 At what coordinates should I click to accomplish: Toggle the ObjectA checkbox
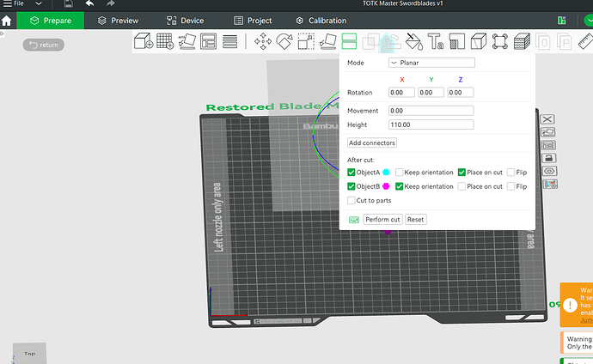click(351, 173)
